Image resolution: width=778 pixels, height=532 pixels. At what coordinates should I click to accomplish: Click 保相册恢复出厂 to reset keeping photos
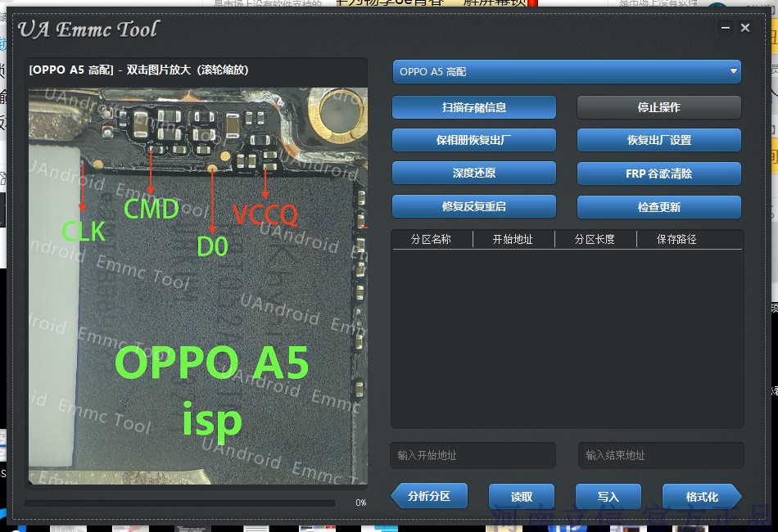coord(473,140)
